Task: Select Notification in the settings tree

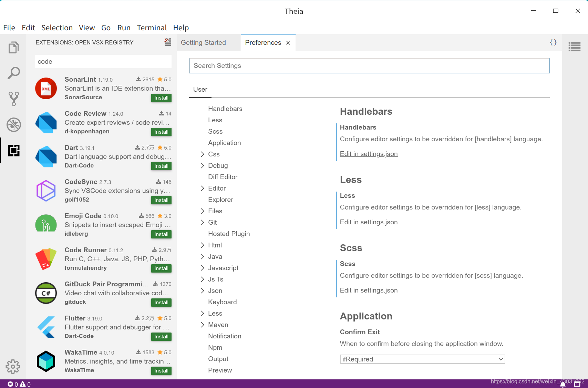Action: coord(225,336)
